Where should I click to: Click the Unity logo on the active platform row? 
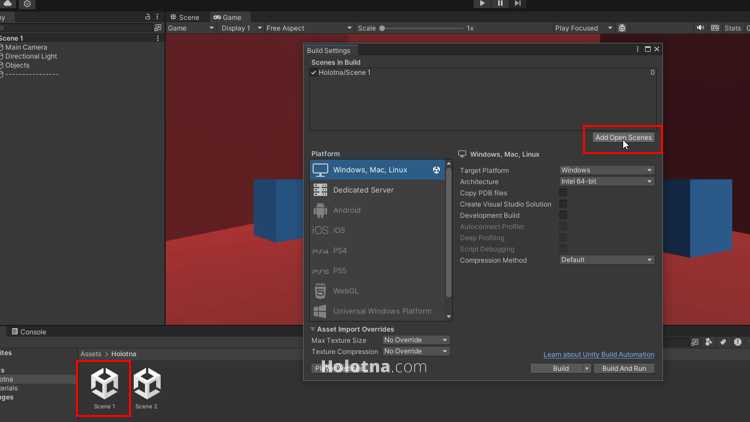[x=436, y=170]
